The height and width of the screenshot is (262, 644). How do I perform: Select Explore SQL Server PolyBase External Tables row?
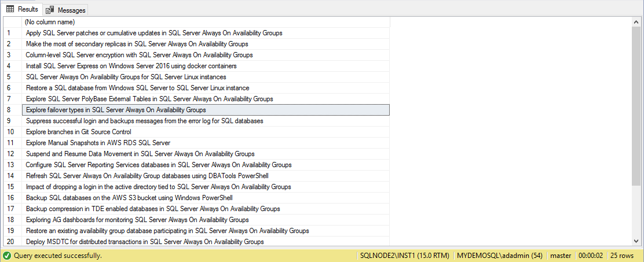206,99
